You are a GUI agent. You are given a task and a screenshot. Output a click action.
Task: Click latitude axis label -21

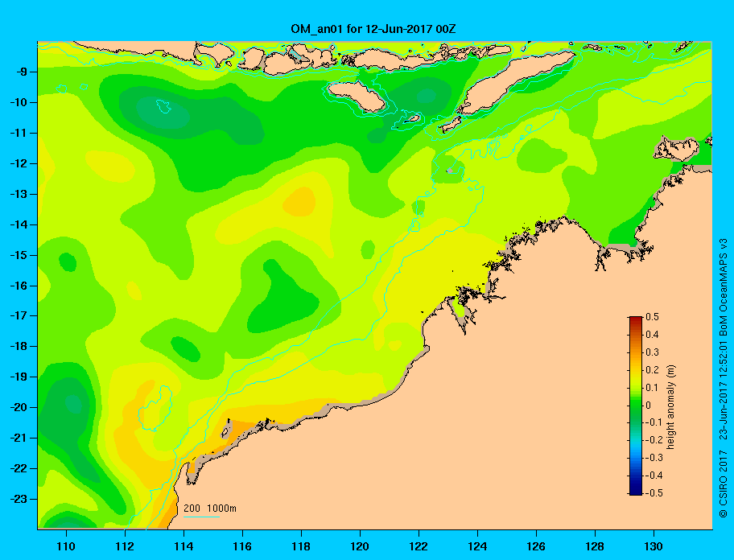(19, 438)
